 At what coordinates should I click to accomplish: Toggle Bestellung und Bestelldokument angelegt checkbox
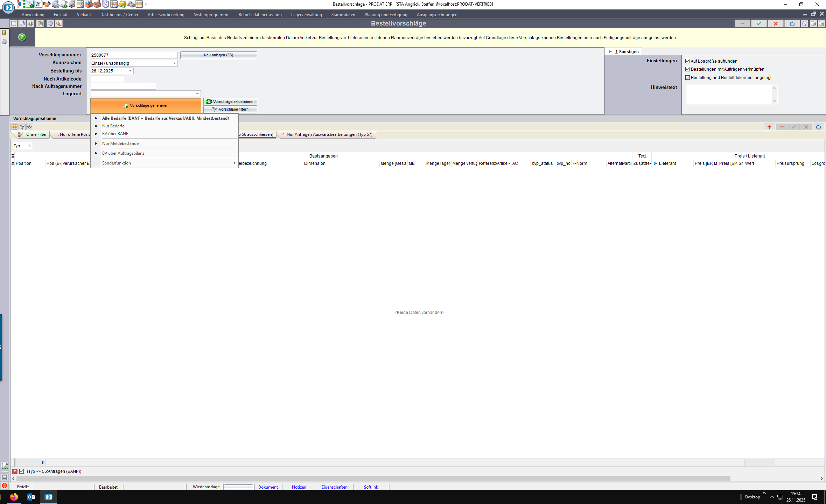pyautogui.click(x=688, y=78)
